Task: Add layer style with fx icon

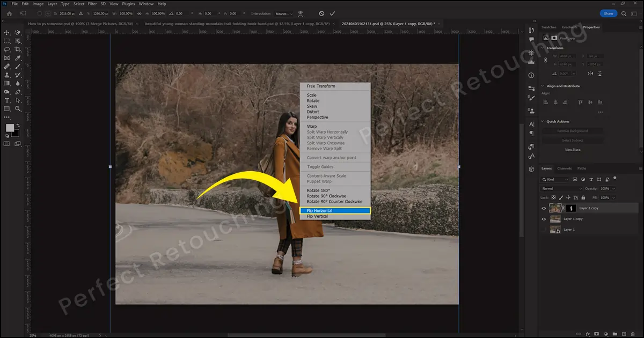Action: pyautogui.click(x=588, y=333)
